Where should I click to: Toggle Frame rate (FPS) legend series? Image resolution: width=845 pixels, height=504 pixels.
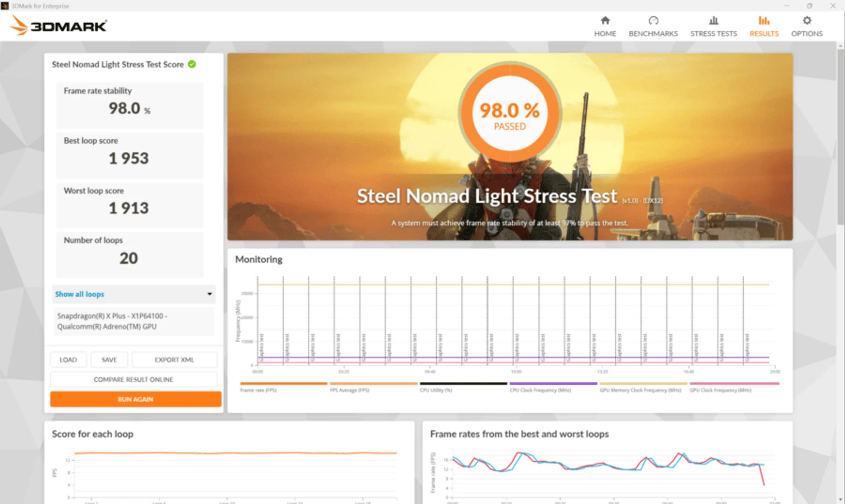[x=258, y=390]
